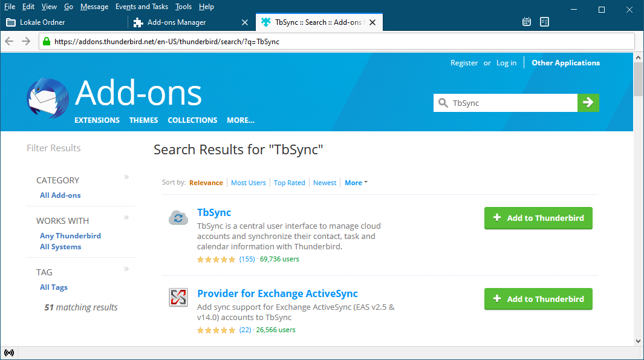Click the Log in link
The width and height of the screenshot is (644, 360).
click(x=506, y=63)
